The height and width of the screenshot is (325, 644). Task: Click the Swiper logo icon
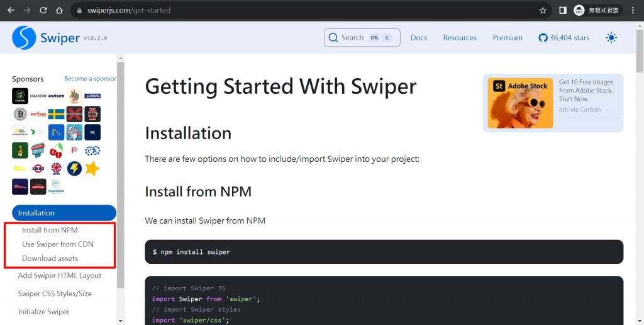(25, 38)
